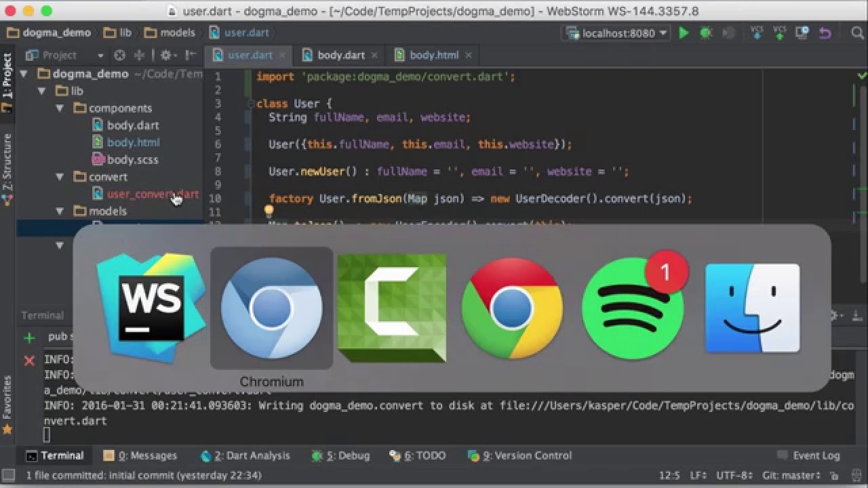Open the localhost:8080 run configuration dropdown
Image resolution: width=868 pixels, height=488 pixels.
point(616,33)
